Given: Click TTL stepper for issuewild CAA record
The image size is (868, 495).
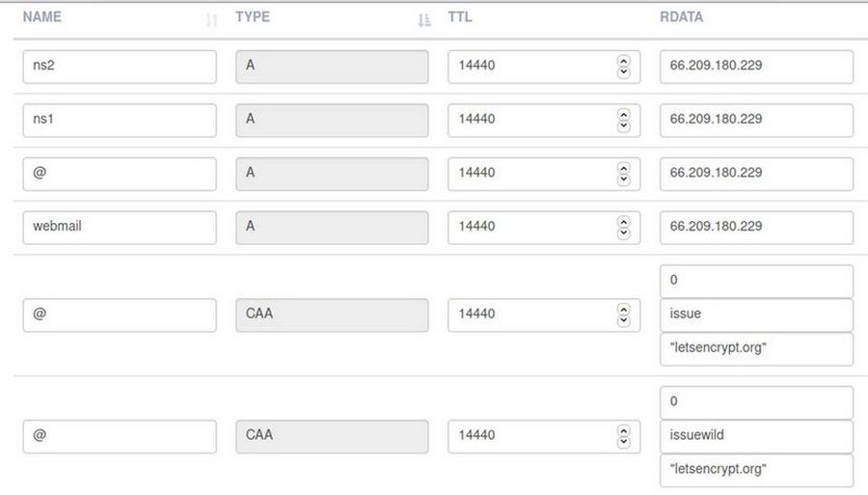Looking at the screenshot, I should click(623, 435).
